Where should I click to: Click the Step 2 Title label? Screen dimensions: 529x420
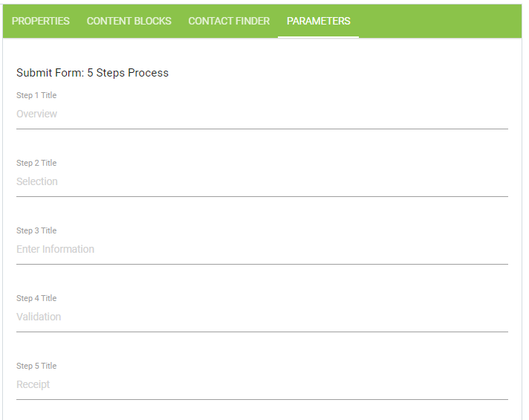[36, 164]
